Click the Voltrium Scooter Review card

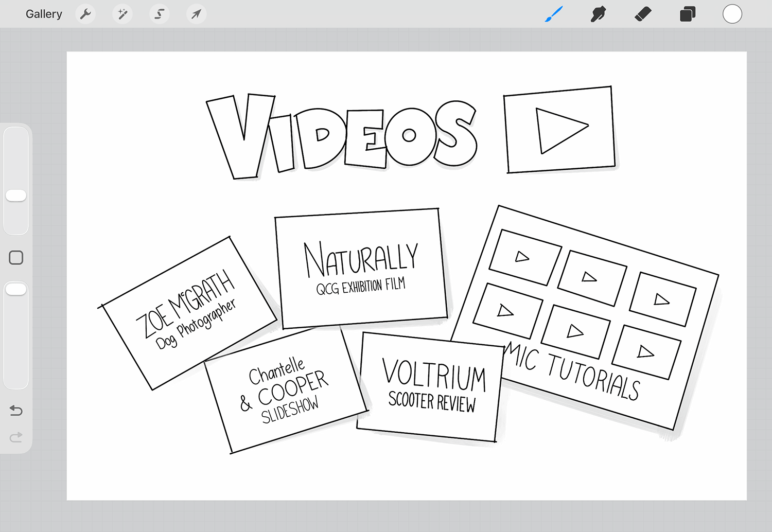pos(432,387)
